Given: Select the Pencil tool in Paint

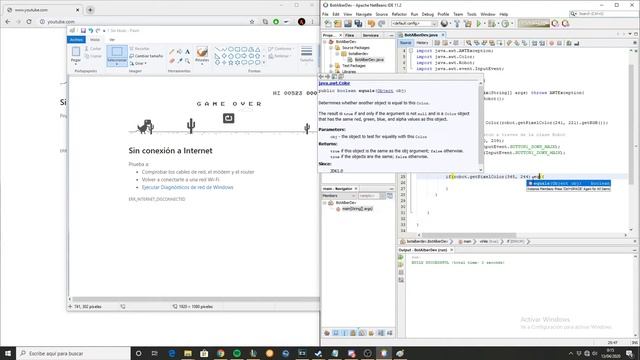Looking at the screenshot, I should tap(172, 52).
